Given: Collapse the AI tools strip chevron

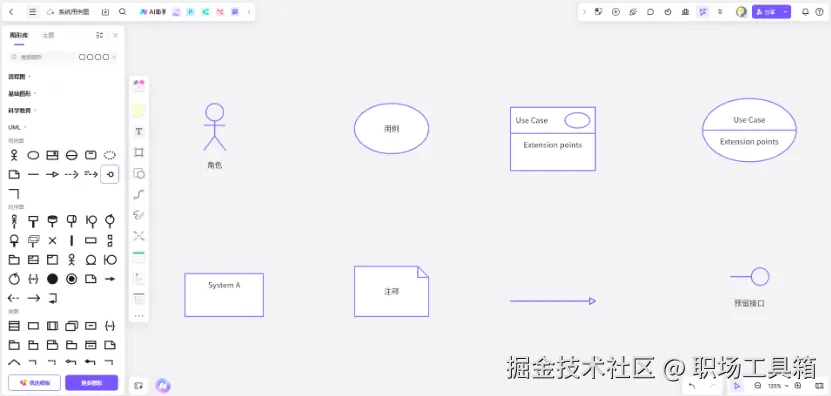Looking at the screenshot, I should 249,12.
